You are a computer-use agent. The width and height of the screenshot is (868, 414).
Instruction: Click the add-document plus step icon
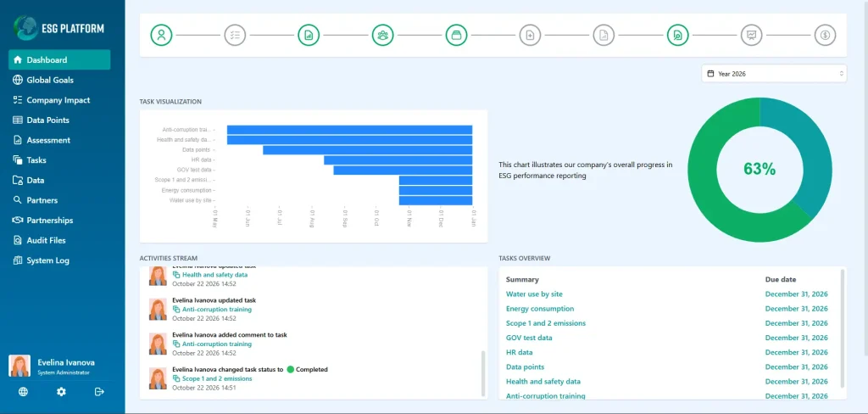click(x=531, y=35)
